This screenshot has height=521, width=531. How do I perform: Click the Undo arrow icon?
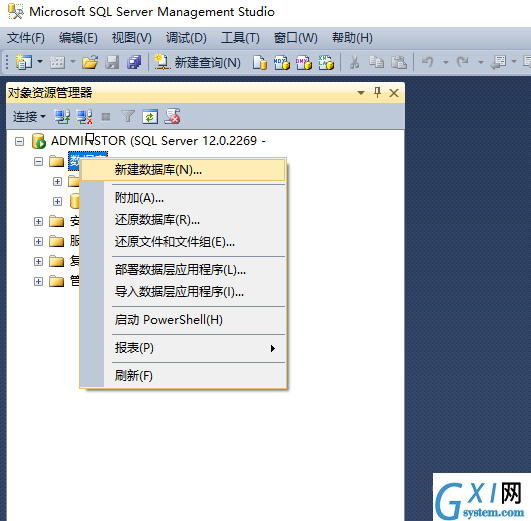point(428,62)
